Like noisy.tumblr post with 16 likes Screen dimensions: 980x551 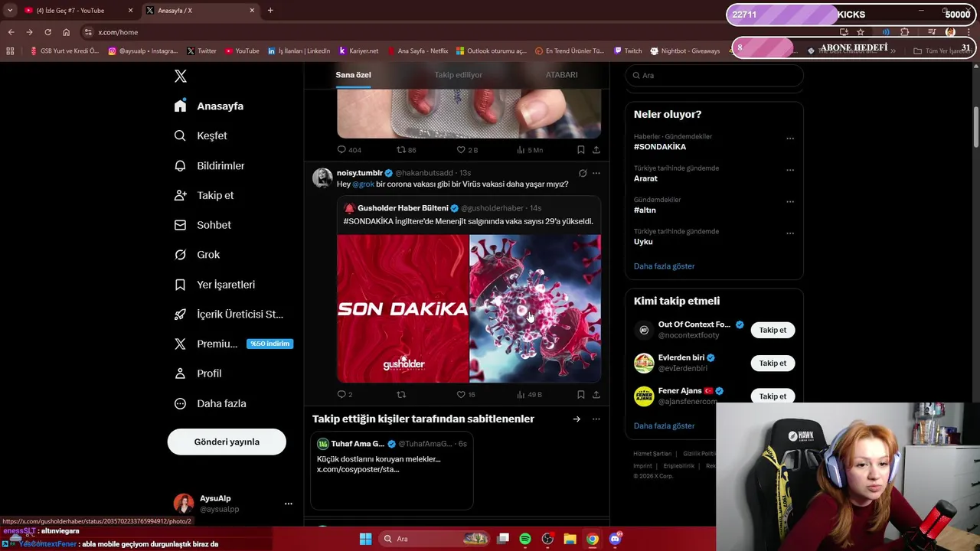(466, 395)
